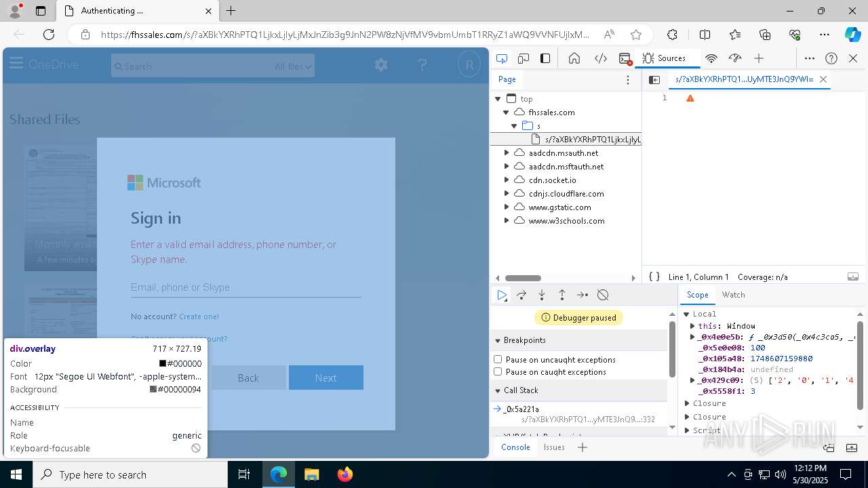Step over next function call

click(521, 295)
